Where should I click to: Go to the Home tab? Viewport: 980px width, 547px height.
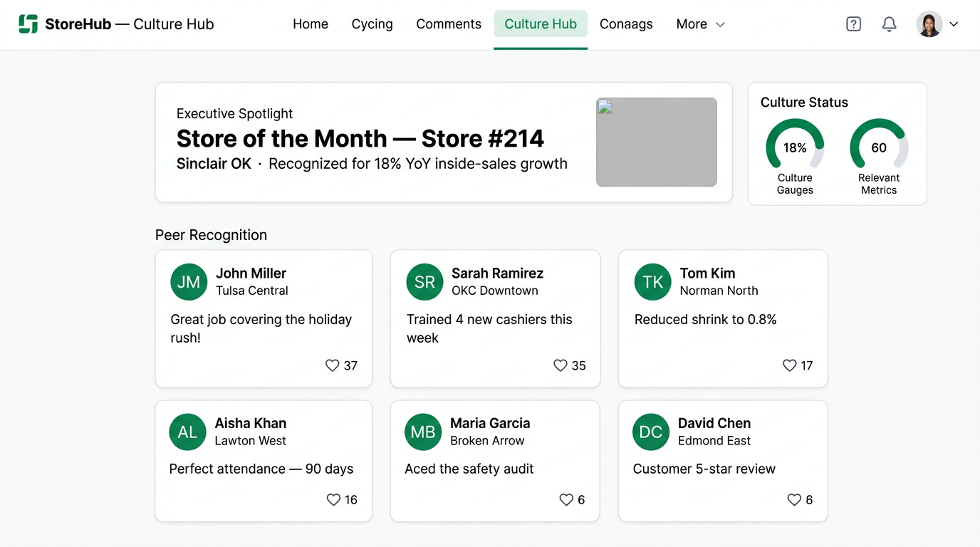click(x=311, y=24)
